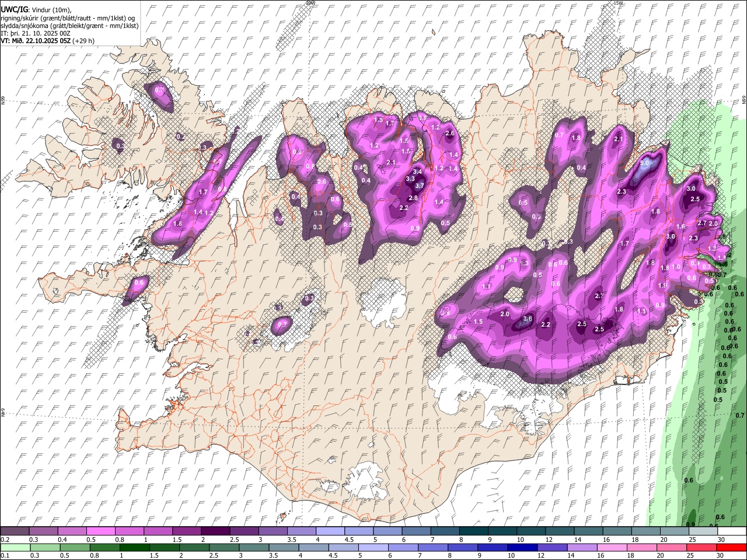The width and height of the screenshot is (747, 560).
Task: Click the slydda/snjókoma legend description line
Action: tap(69, 25)
